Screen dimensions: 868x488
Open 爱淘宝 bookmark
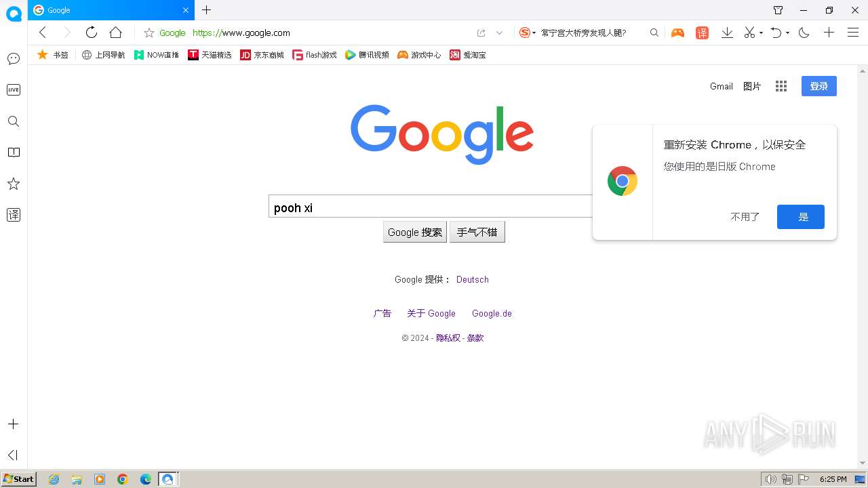coord(468,55)
